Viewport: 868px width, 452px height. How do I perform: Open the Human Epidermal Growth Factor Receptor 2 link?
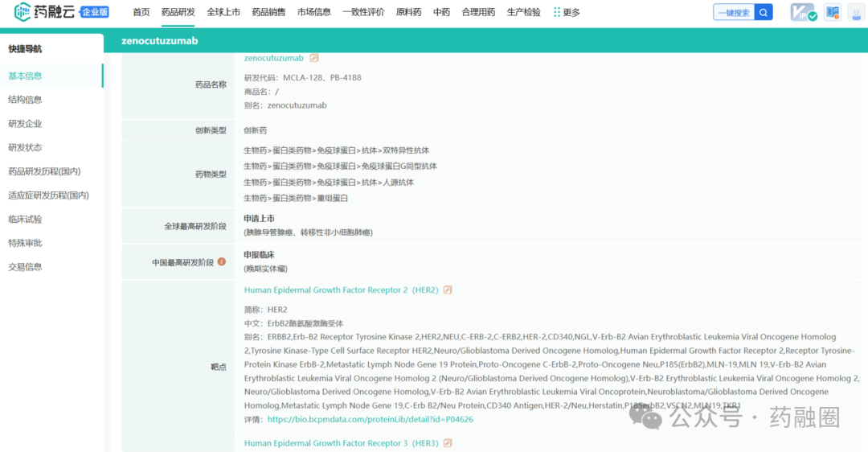point(341,290)
